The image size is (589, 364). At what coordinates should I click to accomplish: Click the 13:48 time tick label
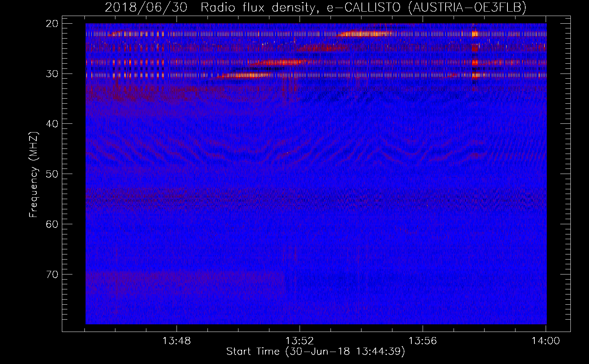(177, 341)
